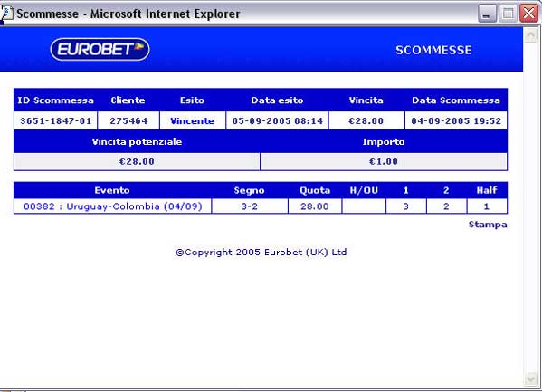542x392 pixels.
Task: Click the Vincita potenziale €28.00 cell
Action: click(137, 161)
